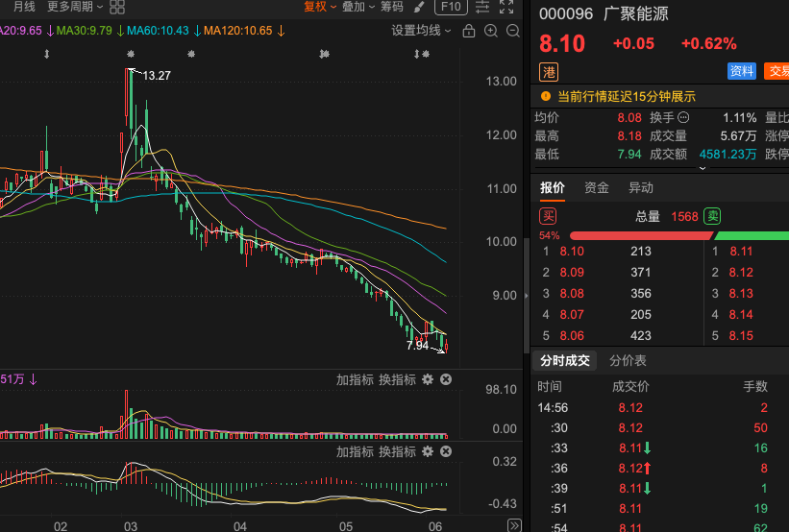This screenshot has height=532, width=789.
Task: Select the 分时成交 tab
Action: coord(564,360)
